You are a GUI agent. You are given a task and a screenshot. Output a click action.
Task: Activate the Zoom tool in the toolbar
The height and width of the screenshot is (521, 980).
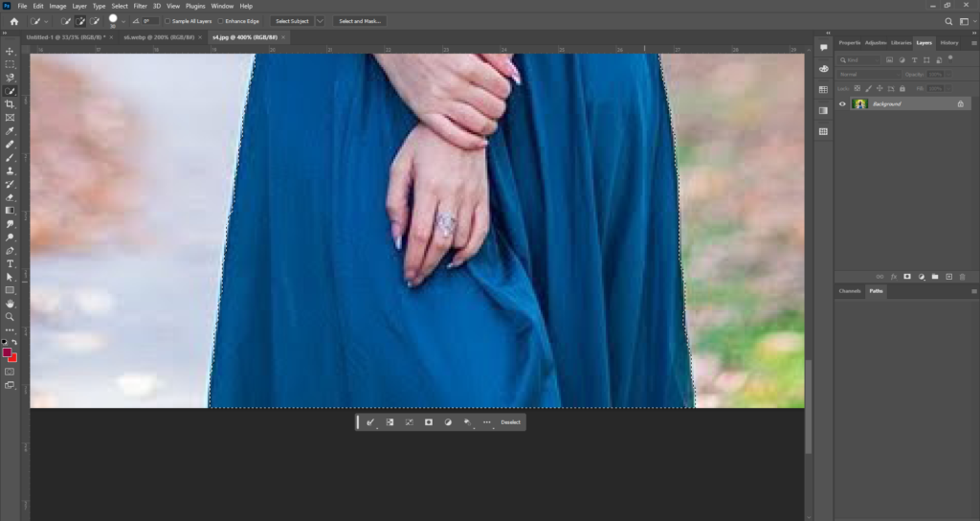click(10, 316)
